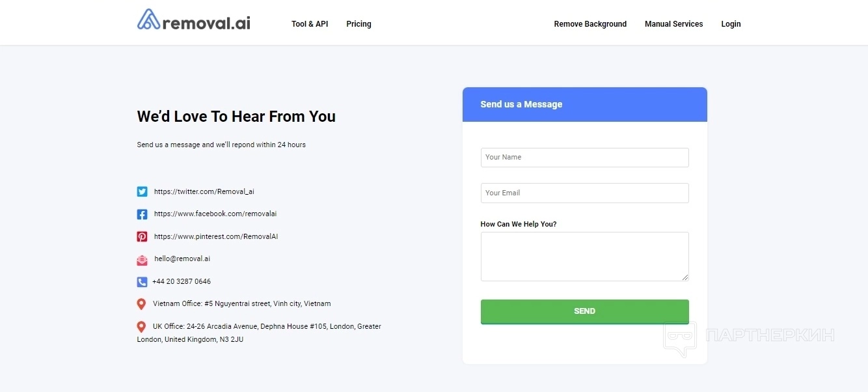Screen dimensions: 868x392
Task: Click the email envelope icon
Action: (x=142, y=260)
